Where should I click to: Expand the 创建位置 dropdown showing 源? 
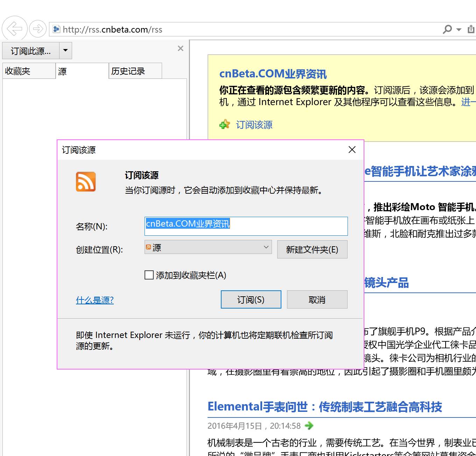[x=208, y=247]
